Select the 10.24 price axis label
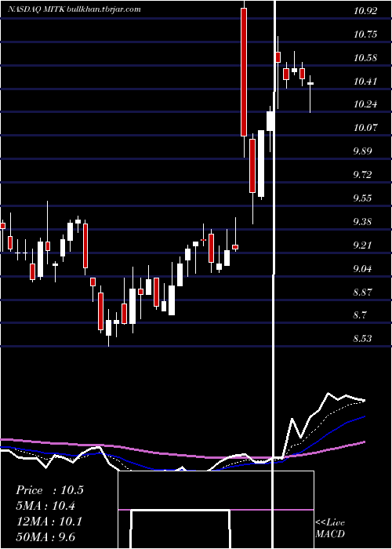The width and height of the screenshot is (392, 549). click(x=365, y=104)
